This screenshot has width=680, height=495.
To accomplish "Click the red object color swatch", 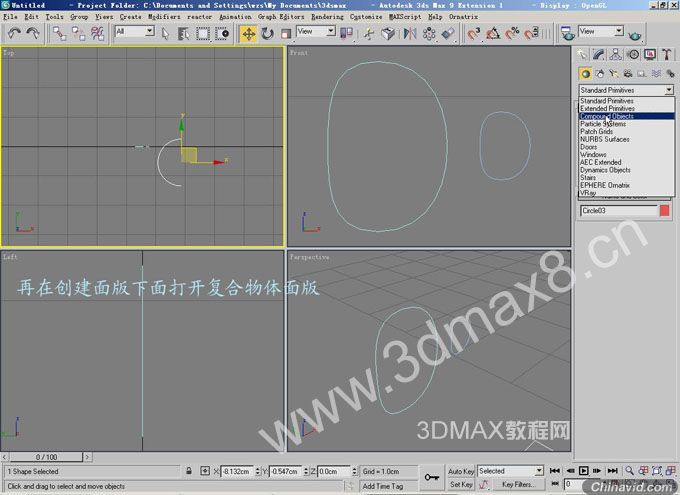I will tap(665, 211).
